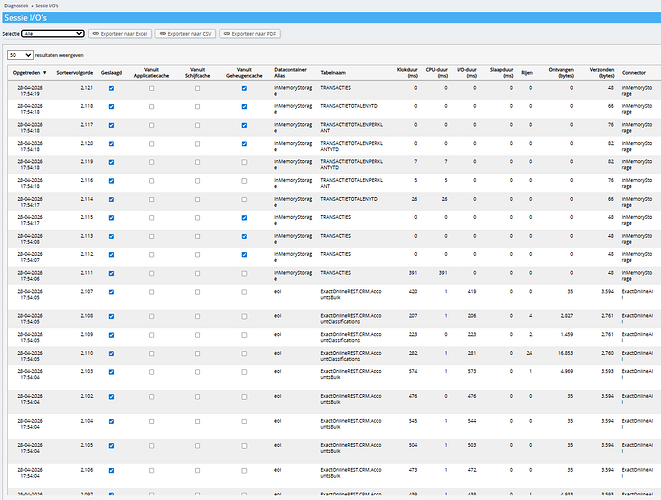Select InMemoryStorage alias in row 2.112

[293, 257]
